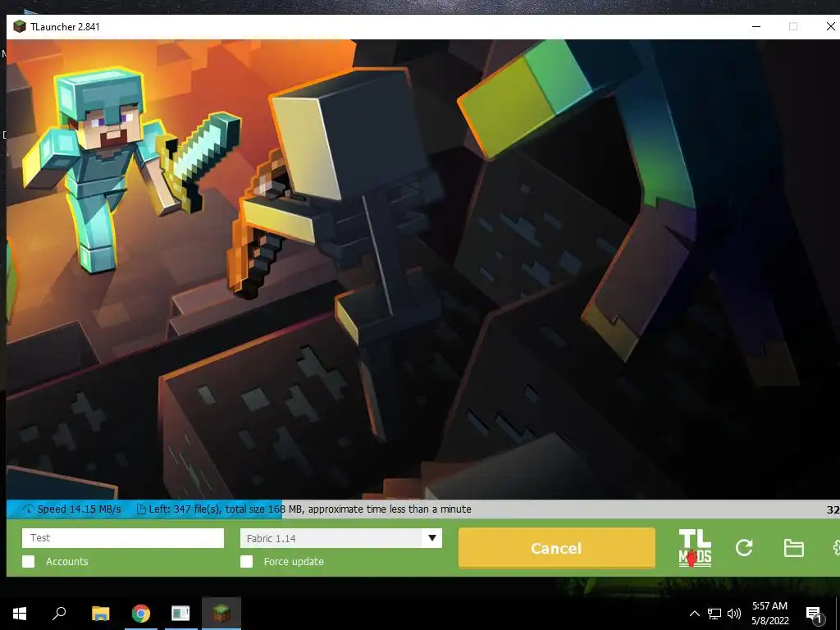Open Windows taskbar search
Viewport: 840px width, 630px height.
(59, 614)
